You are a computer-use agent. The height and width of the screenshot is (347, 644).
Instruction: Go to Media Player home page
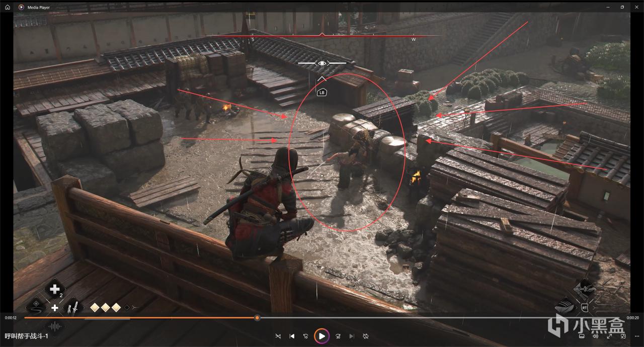tap(7, 7)
